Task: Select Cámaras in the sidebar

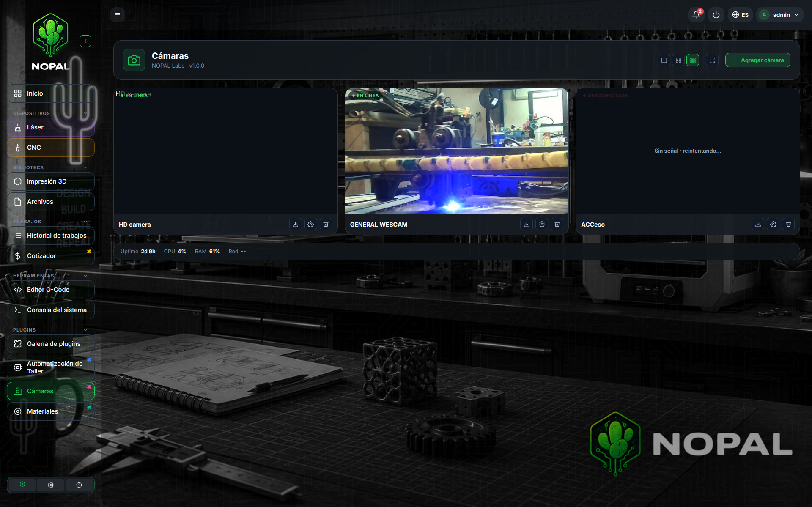Action: pos(51,391)
